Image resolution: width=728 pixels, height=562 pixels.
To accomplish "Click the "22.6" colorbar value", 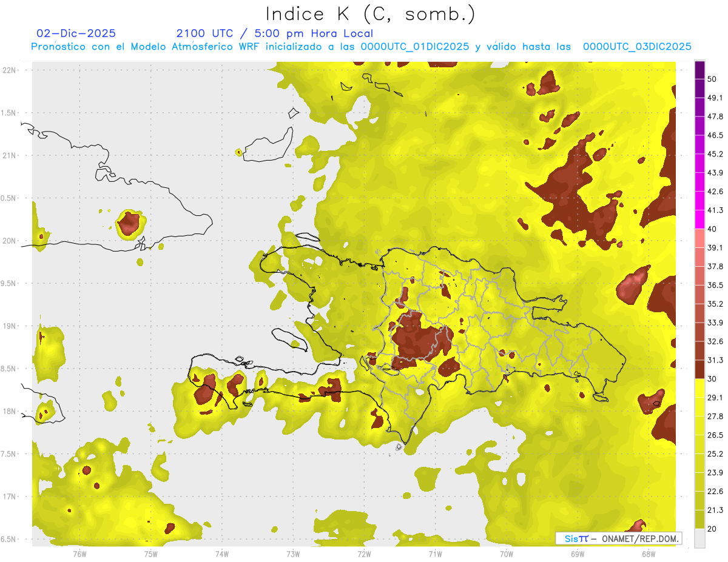I will 715,492.
